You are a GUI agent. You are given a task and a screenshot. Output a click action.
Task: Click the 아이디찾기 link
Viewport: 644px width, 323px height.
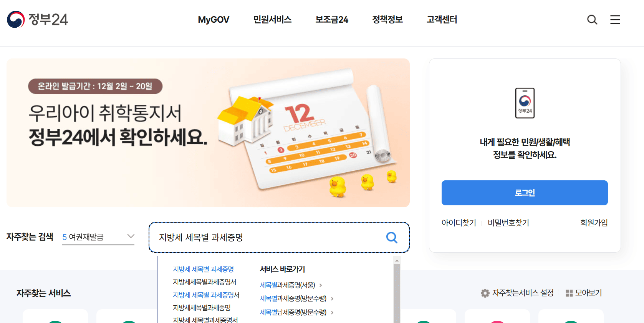coord(459,223)
